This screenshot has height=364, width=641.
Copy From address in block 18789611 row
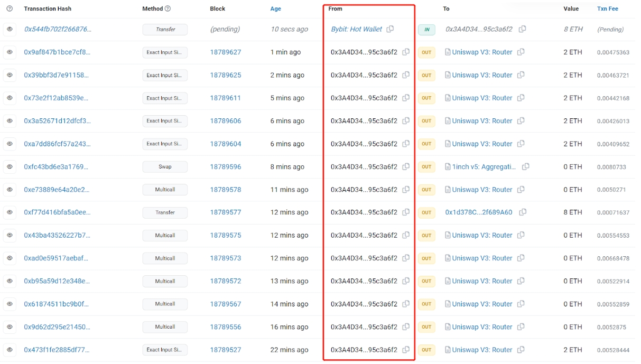coord(406,98)
